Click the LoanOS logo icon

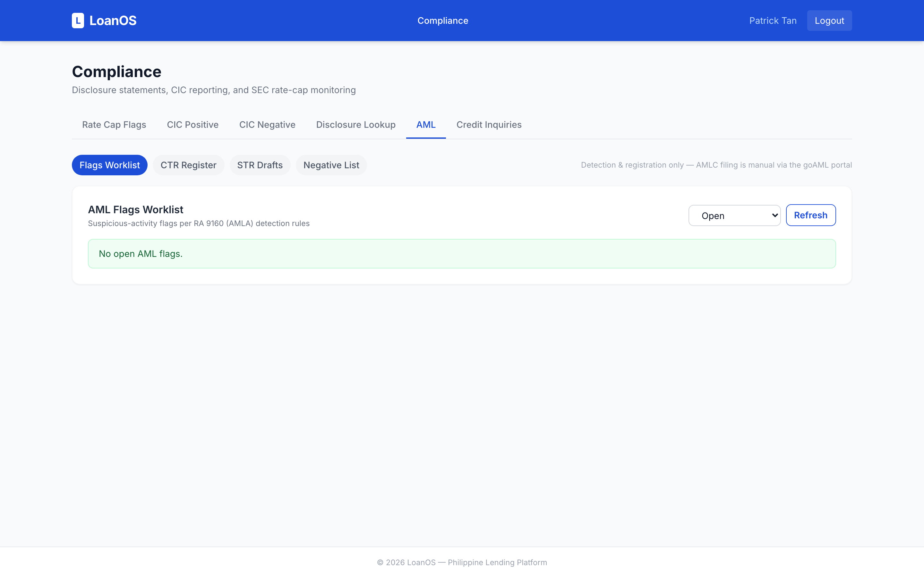pos(78,21)
